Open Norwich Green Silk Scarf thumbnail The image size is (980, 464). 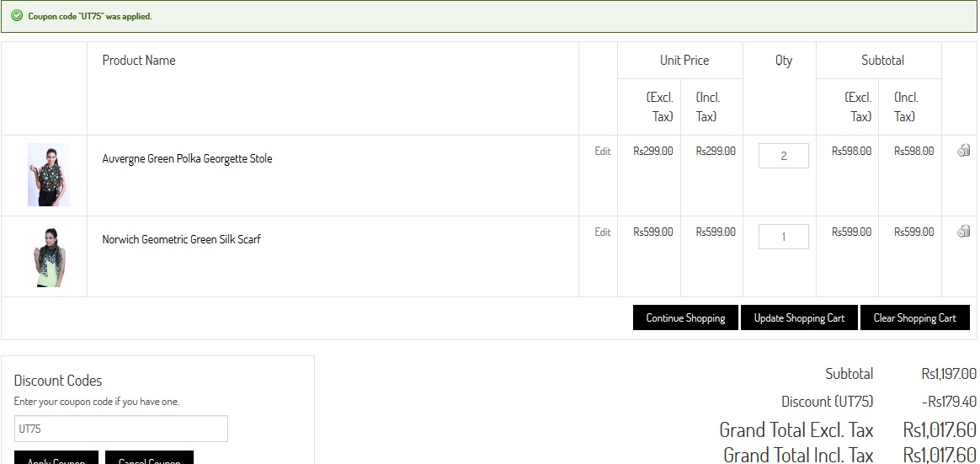point(48,256)
